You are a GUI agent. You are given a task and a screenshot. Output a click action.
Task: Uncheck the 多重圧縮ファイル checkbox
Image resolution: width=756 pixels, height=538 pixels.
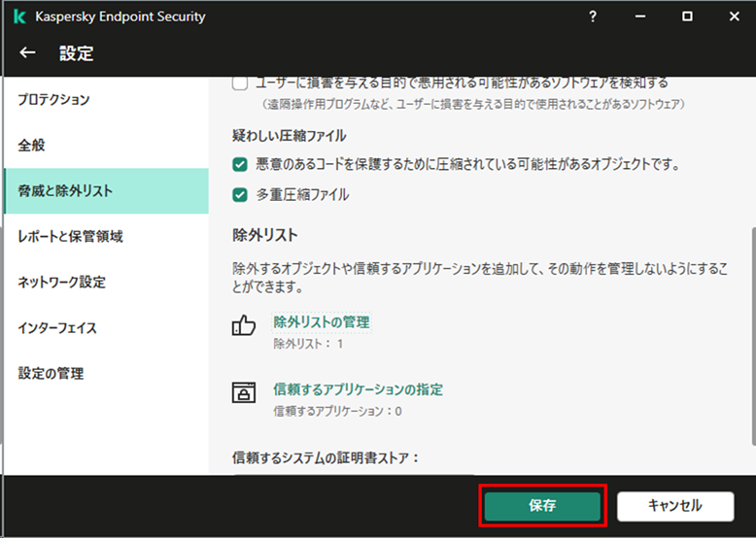[240, 195]
